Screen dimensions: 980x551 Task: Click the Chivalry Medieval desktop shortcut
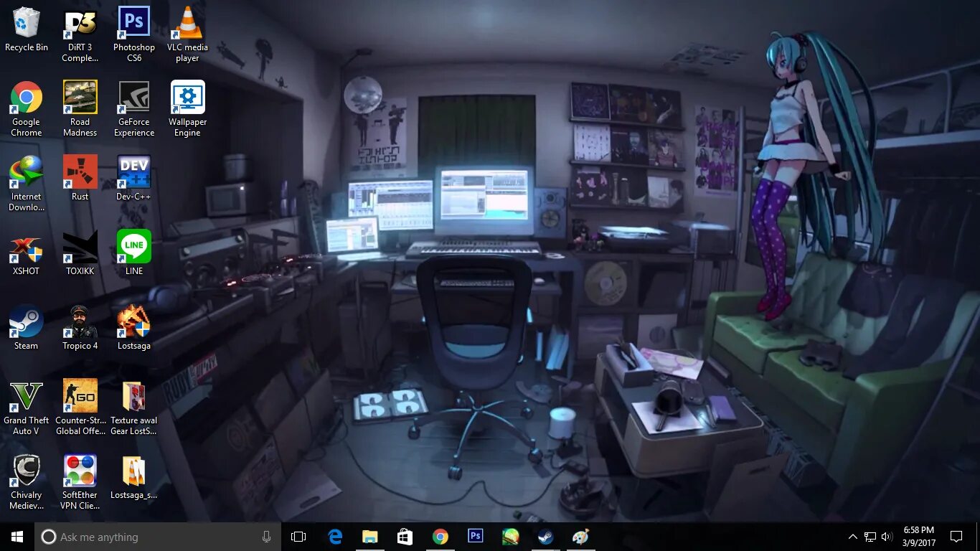tap(27, 483)
